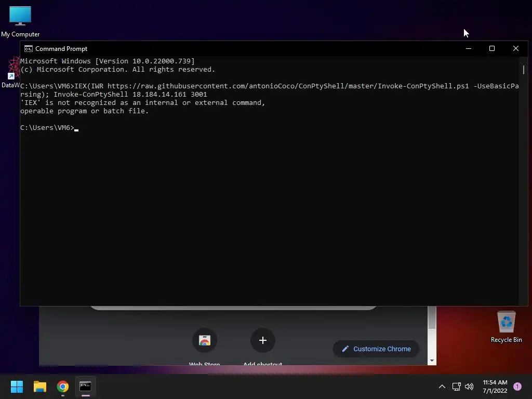Click the Command Prompt vertical scrollbar thumb
Screen dimensions: 532x399
pyautogui.click(x=524, y=70)
